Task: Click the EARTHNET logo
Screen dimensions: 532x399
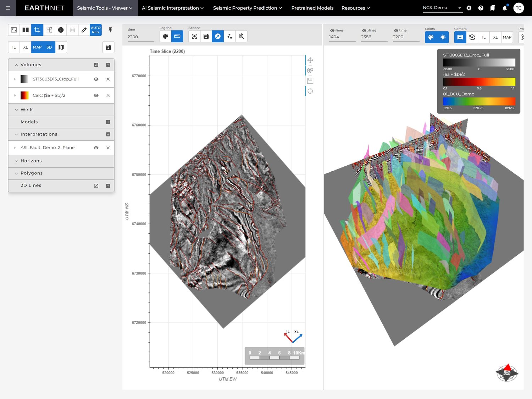Action: 44,8
